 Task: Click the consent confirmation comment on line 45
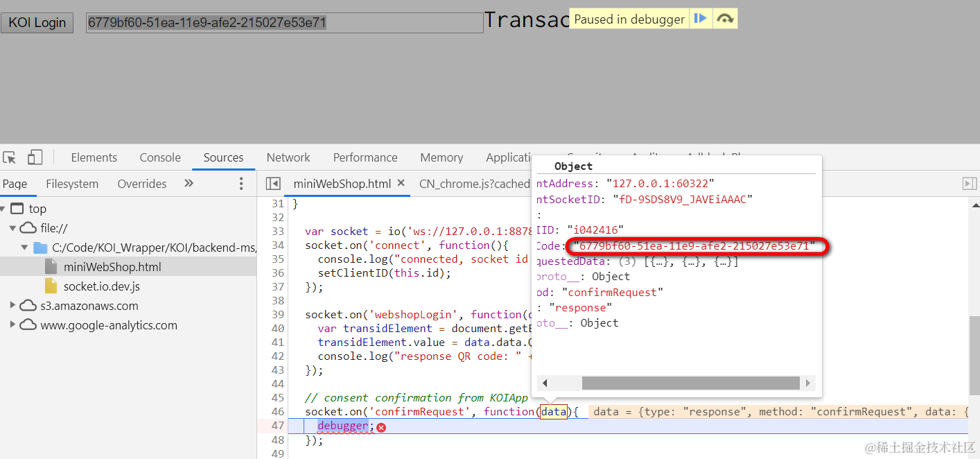[416, 398]
